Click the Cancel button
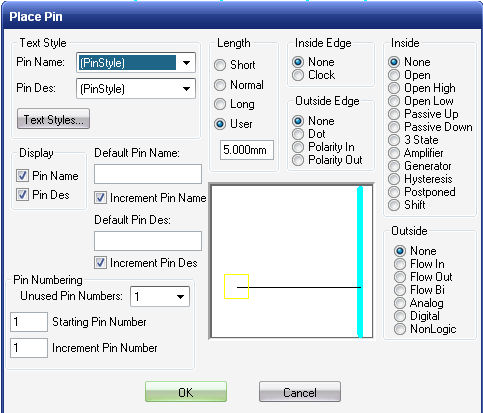Screen dimensions: 483x413 300,392
